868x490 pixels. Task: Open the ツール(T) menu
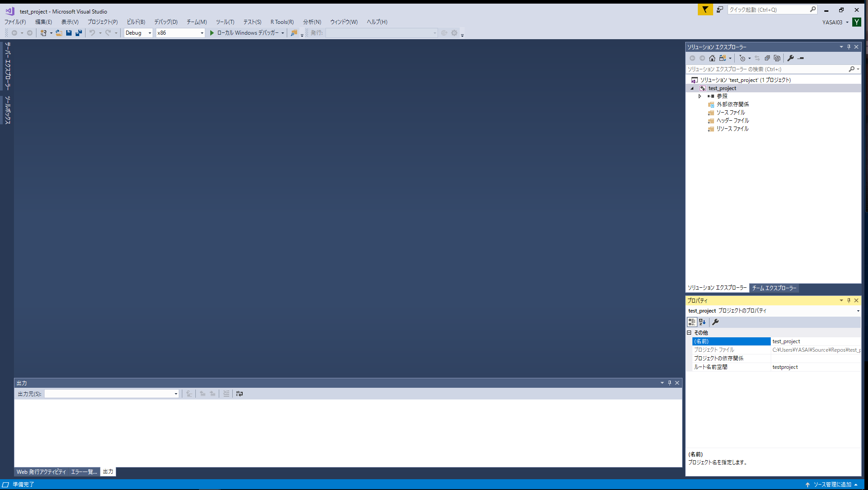(x=225, y=22)
